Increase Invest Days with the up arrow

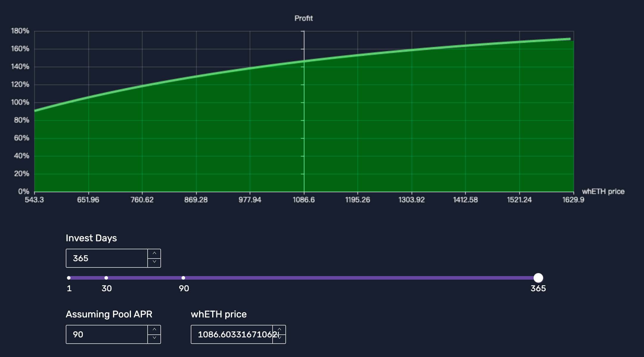[154, 253]
